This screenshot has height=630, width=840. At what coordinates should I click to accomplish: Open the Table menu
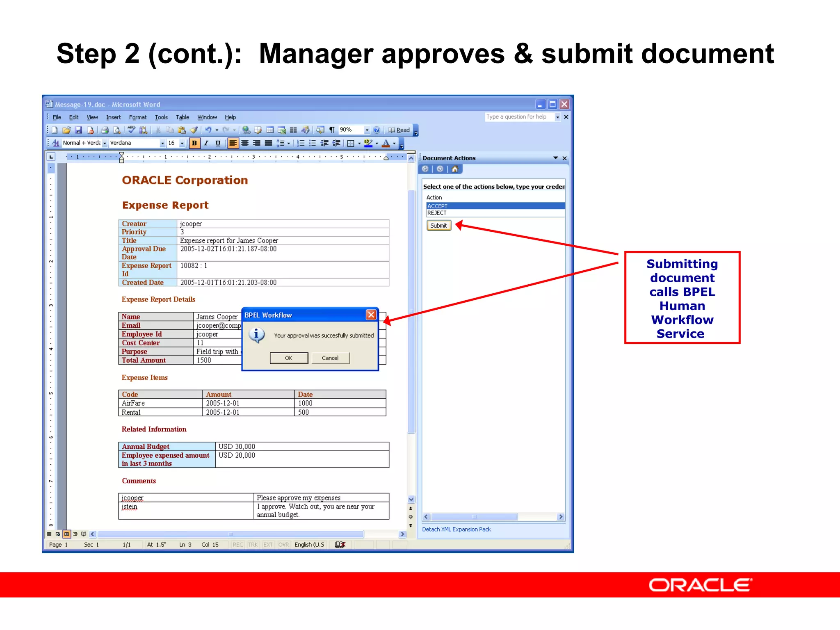tap(183, 117)
